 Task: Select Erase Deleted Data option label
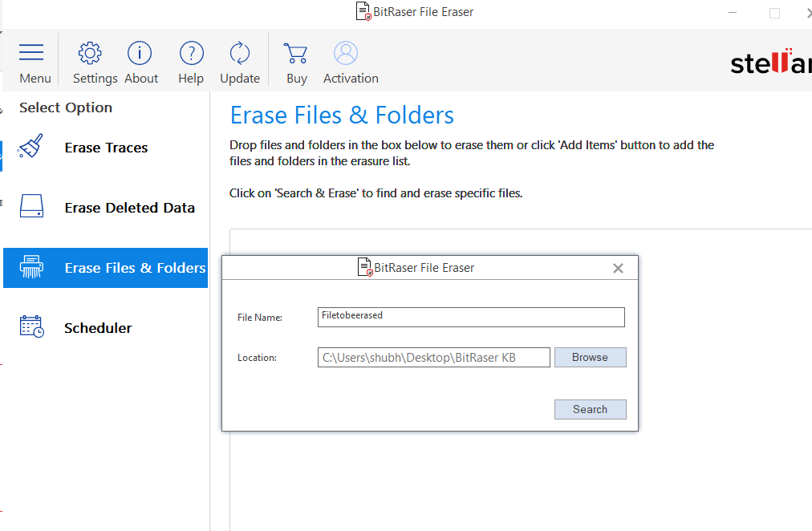(129, 208)
